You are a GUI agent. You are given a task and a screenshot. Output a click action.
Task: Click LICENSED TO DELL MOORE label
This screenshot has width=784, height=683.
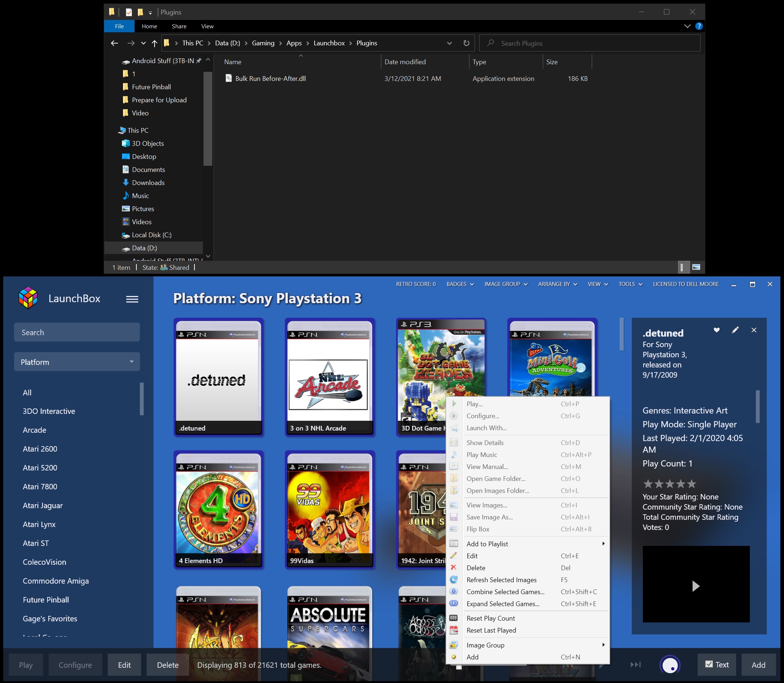pos(686,284)
